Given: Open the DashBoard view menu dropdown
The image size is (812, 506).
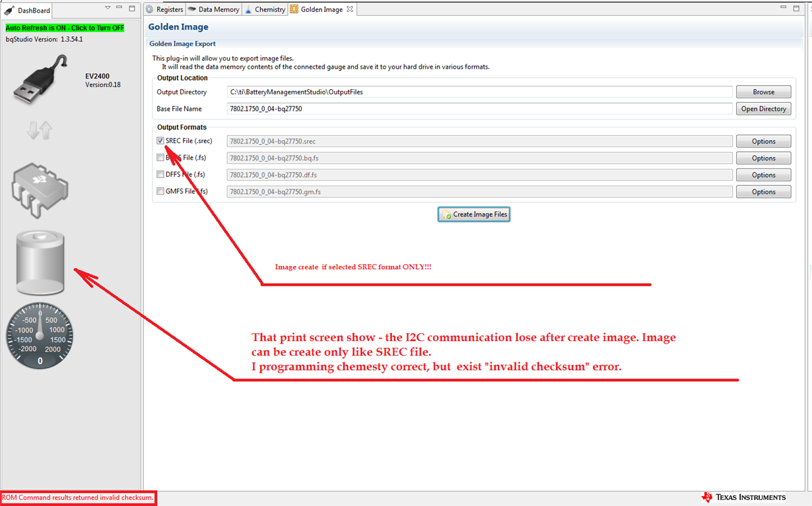Looking at the screenshot, I should (108, 8).
